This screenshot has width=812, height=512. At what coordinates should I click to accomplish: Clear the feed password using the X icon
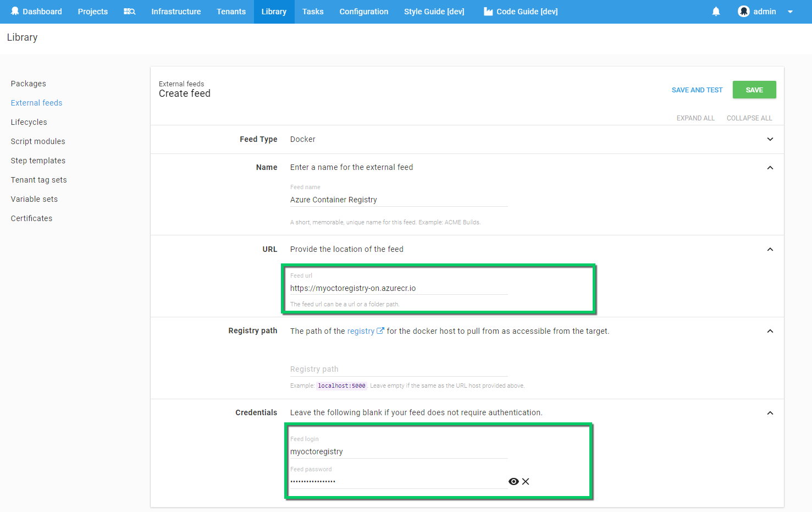526,481
